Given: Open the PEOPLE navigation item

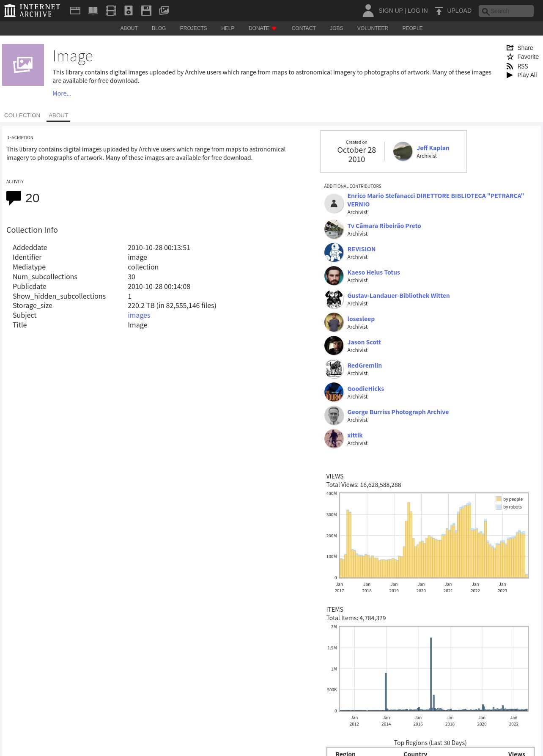Looking at the screenshot, I should 412,28.
